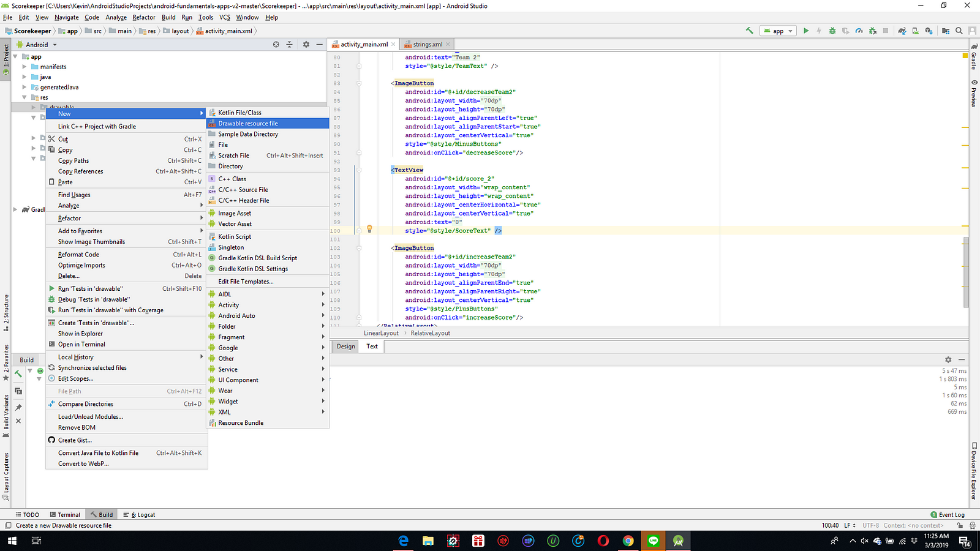Choose Image Asset menu entry

pyautogui.click(x=268, y=213)
